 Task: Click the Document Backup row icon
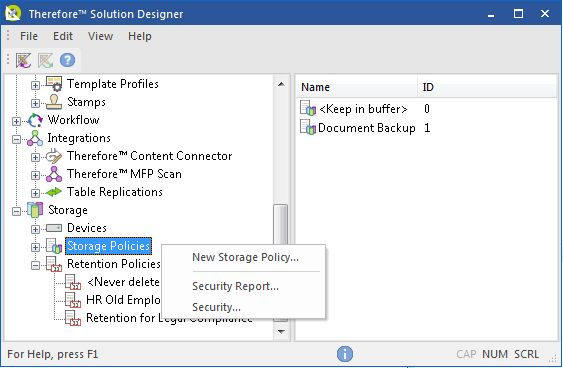click(x=308, y=127)
